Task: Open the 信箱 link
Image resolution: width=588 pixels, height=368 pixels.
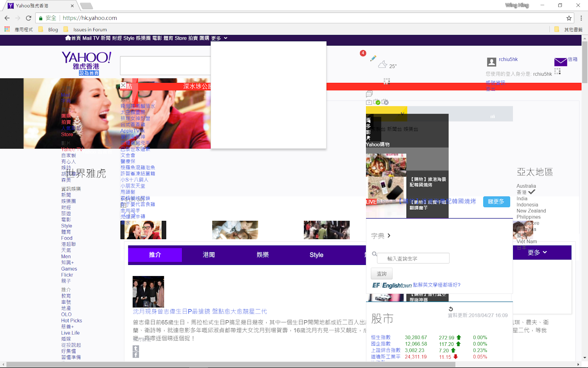Action: pyautogui.click(x=573, y=59)
